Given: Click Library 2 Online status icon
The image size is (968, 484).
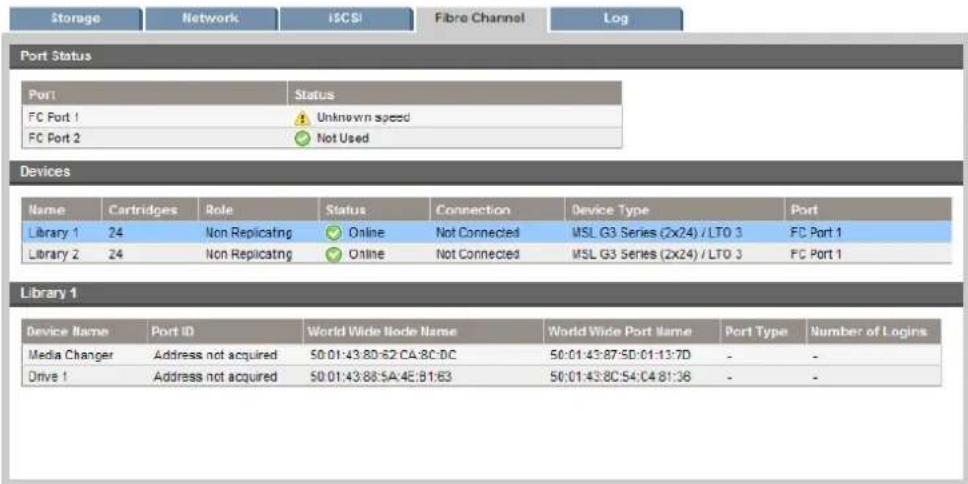Looking at the screenshot, I should 333,254.
